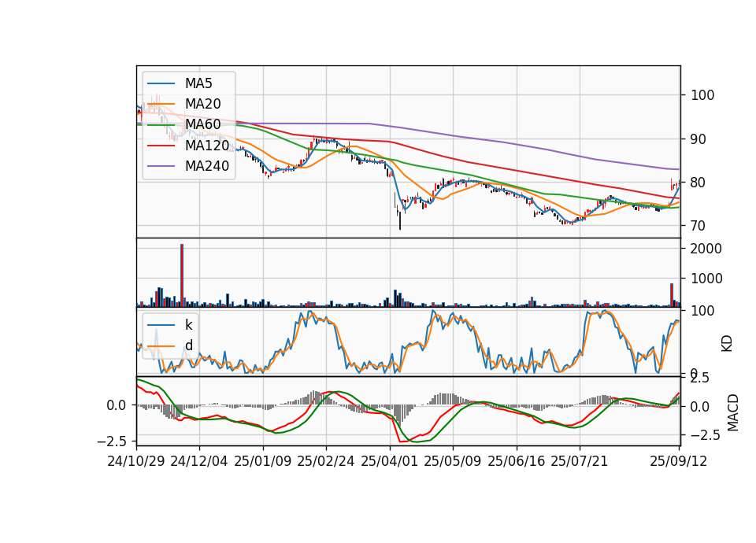Viewport: 756px width, 543px height.
Task: Click the 25/07/21 date tick label
Action: 579,461
